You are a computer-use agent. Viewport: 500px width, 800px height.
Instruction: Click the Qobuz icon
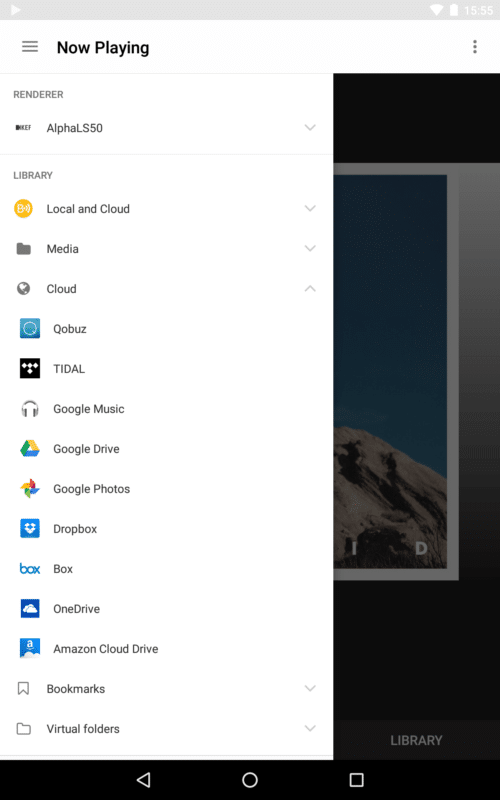click(x=30, y=329)
